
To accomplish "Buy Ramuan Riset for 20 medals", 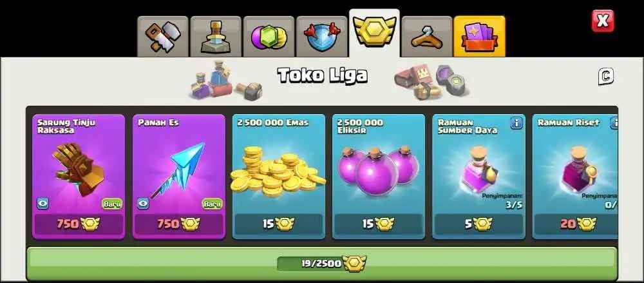I will (576, 224).
